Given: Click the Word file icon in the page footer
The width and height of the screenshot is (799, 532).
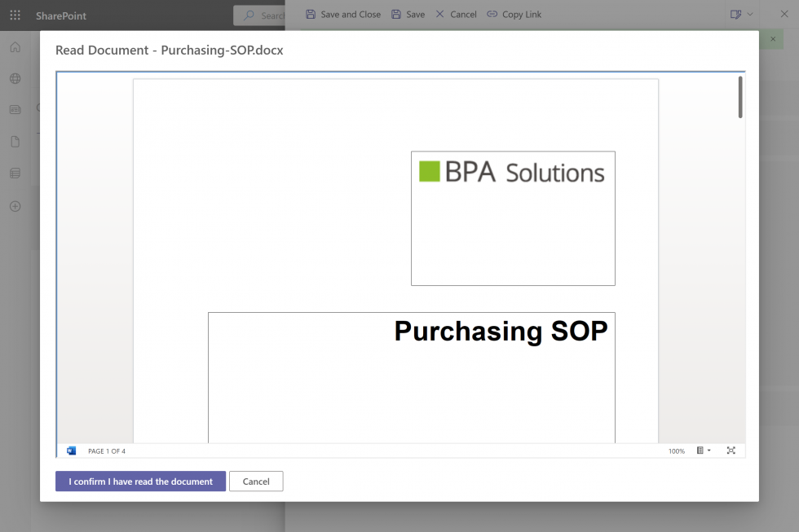Looking at the screenshot, I should (71, 450).
